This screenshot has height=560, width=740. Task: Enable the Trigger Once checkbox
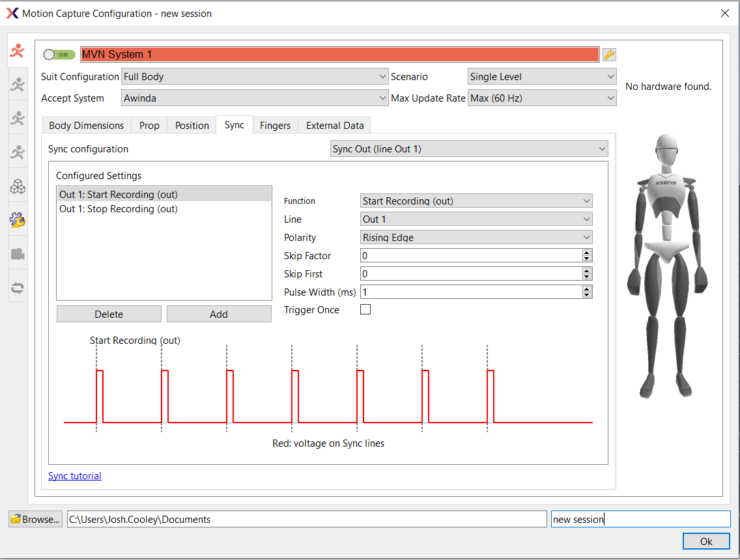365,309
